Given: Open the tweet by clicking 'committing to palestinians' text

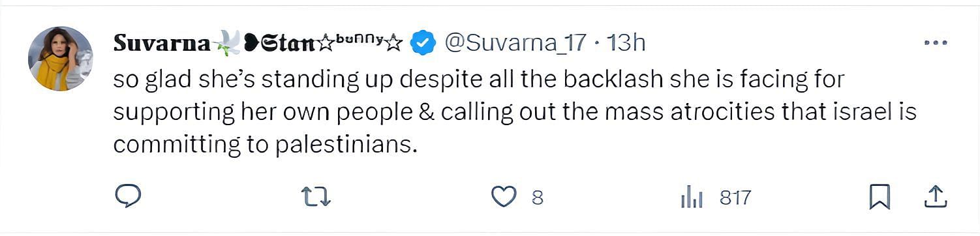Looking at the screenshot, I should (265, 143).
